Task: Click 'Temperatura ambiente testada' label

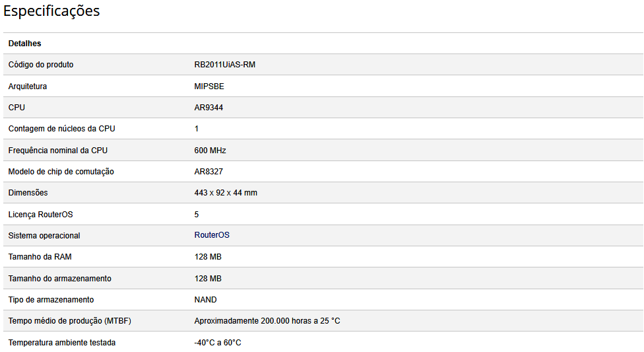Action: click(61, 343)
